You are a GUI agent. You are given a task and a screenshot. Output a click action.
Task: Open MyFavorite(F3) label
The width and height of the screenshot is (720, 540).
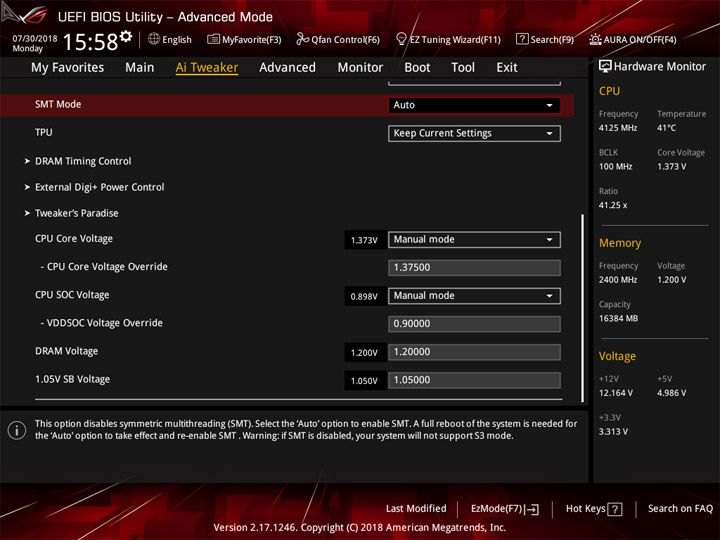coord(252,40)
